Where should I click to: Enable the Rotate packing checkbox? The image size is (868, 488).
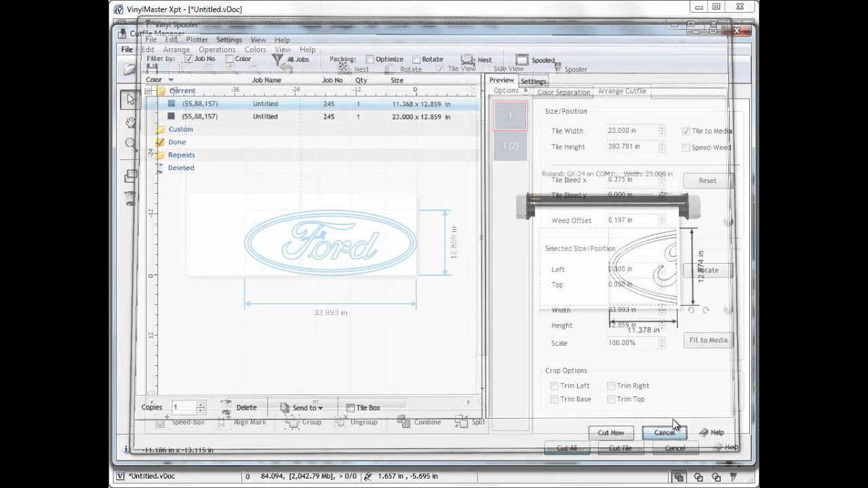(416, 60)
